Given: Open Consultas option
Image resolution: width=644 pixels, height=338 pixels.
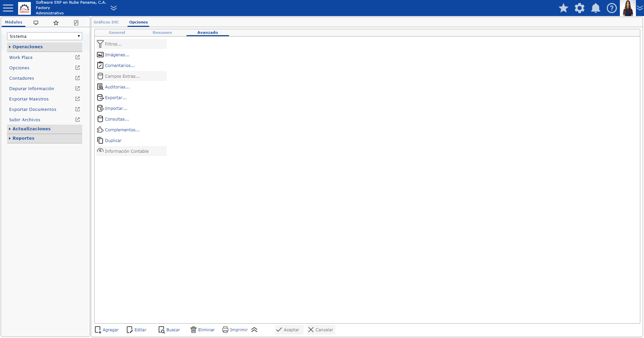Looking at the screenshot, I should (131, 119).
